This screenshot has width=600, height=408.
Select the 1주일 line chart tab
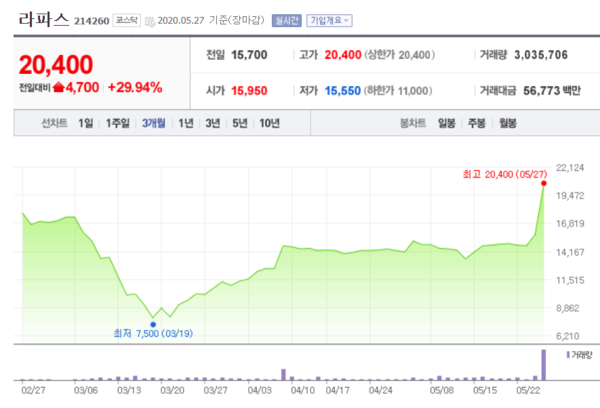click(118, 123)
